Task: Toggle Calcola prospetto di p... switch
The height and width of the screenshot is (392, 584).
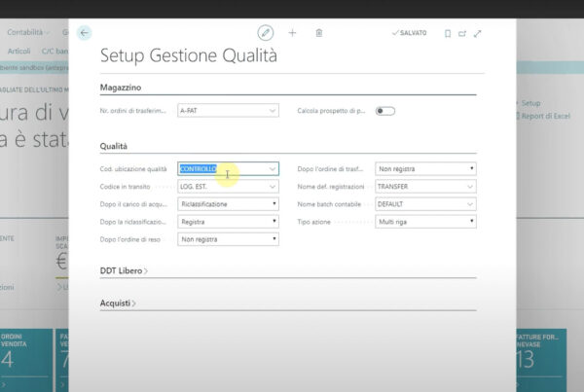Action: coord(385,111)
